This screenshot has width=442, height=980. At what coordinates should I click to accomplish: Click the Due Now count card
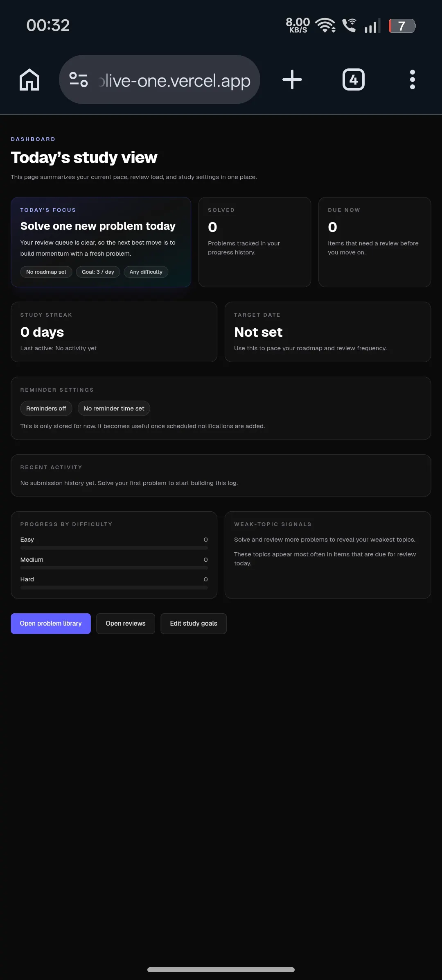coord(374,242)
